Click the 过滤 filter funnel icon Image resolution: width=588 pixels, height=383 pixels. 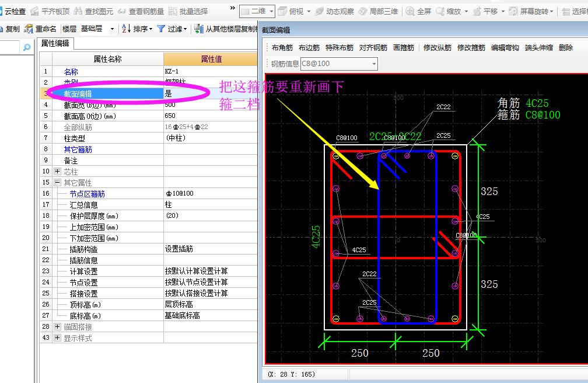(x=161, y=29)
